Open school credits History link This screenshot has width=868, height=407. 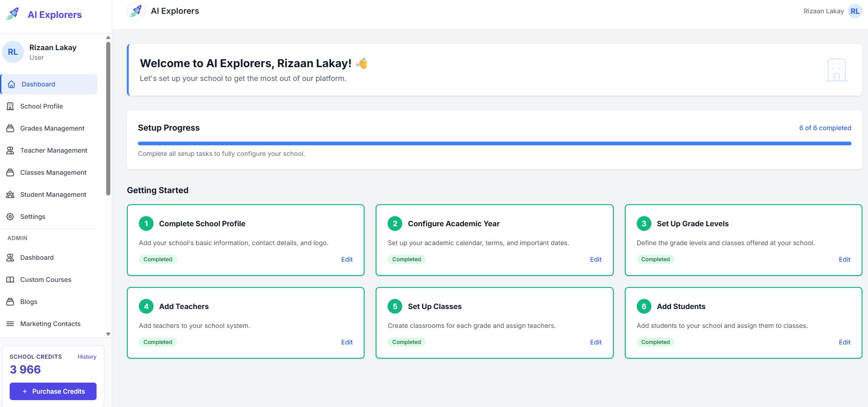[x=87, y=357]
